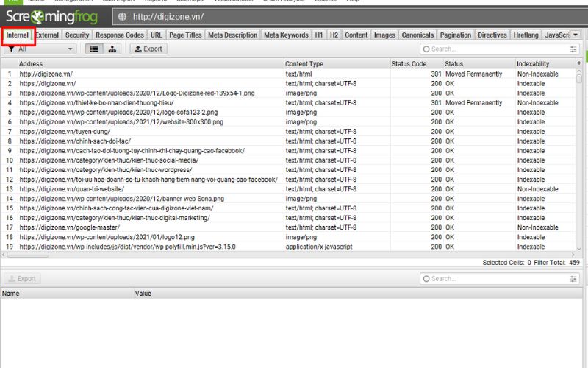Viewport: 588px width, 368px height.
Task: Open the Meta Keywords tab
Action: [x=286, y=35]
